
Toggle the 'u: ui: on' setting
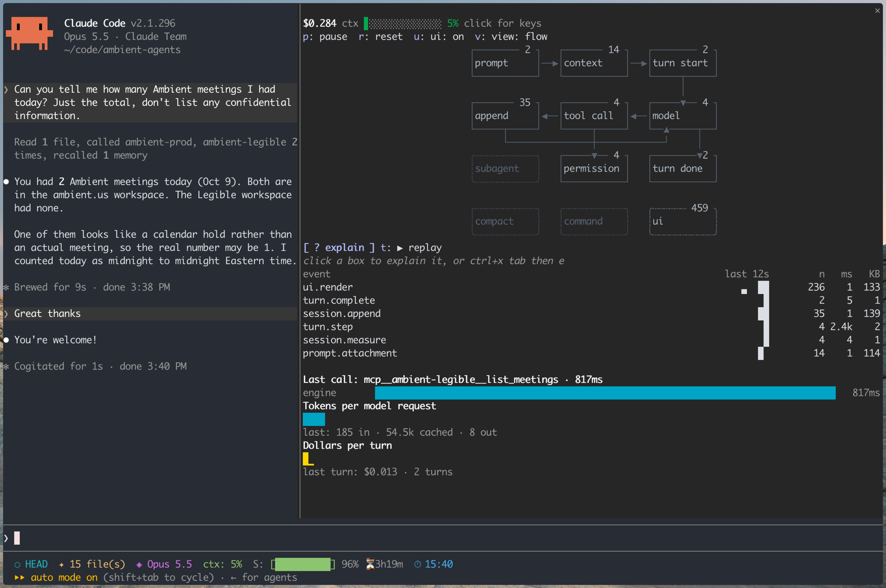(x=439, y=37)
